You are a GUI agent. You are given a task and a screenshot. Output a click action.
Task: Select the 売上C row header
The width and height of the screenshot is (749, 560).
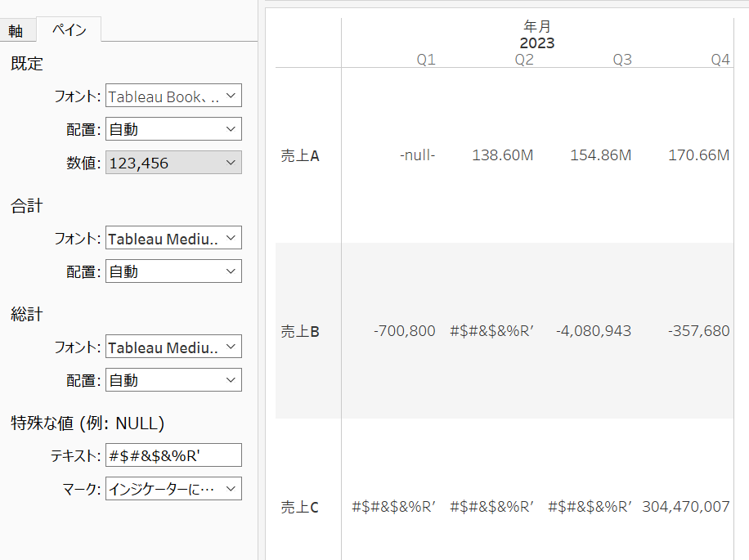click(x=299, y=507)
